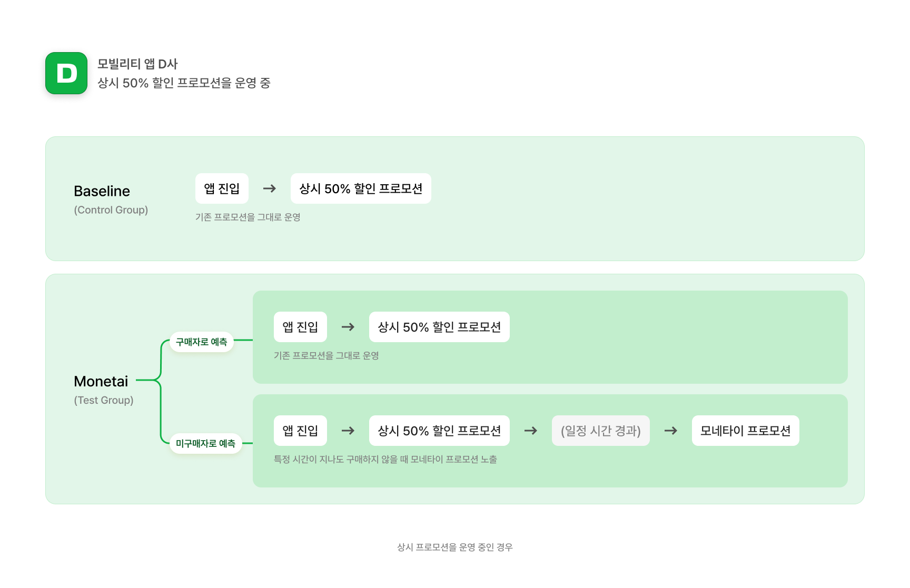The width and height of the screenshot is (910, 588).
Task: Click the arrow before (일정 시간 경과)
Action: point(531,431)
